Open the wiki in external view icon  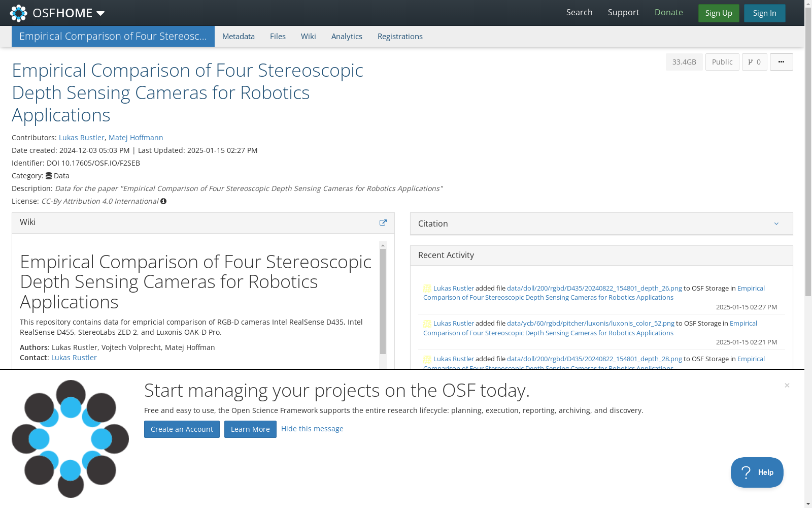(383, 223)
